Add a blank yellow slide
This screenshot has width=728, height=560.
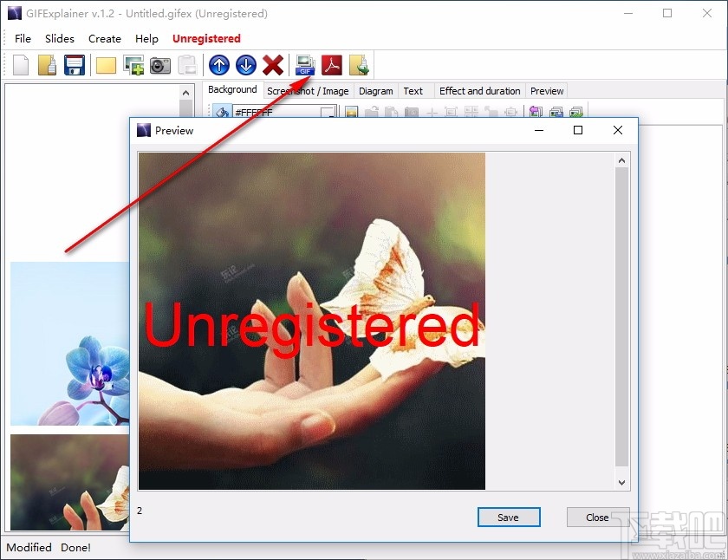pos(106,66)
